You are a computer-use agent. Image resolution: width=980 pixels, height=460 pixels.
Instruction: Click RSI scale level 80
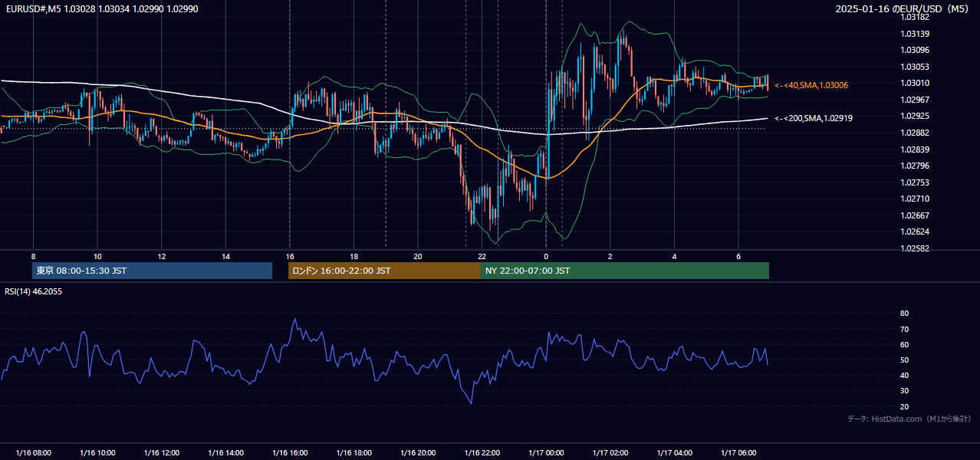(905, 314)
